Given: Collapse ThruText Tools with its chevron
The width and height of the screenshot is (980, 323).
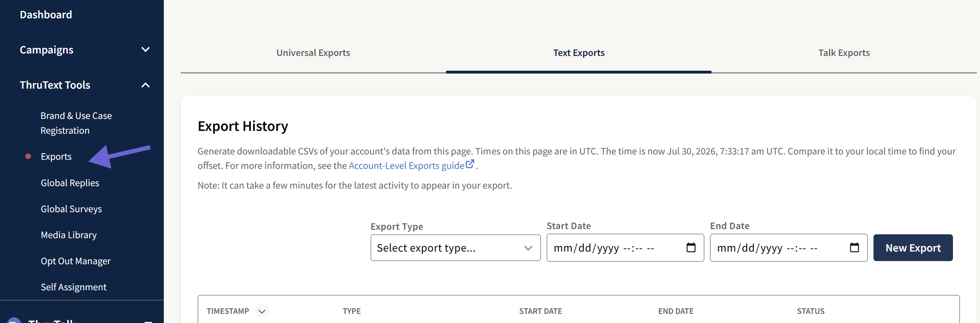Looking at the screenshot, I should [145, 85].
